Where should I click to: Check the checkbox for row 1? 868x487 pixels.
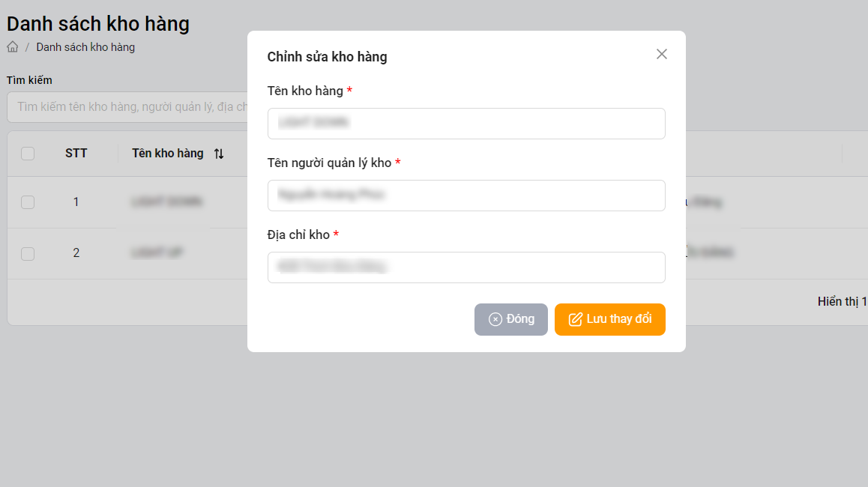coord(28,202)
